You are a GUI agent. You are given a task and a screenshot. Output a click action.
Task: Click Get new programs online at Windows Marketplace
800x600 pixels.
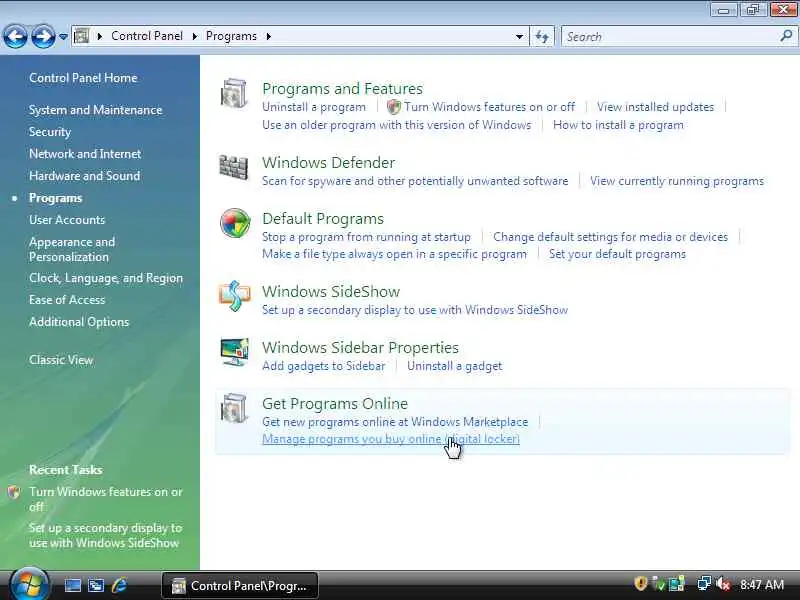pos(395,422)
